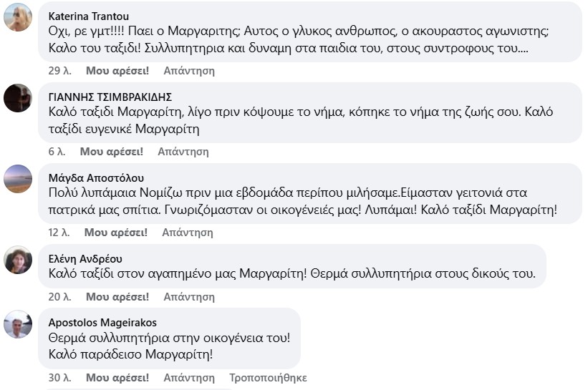The image size is (588, 390).
Task: Click Apostolos Mageirakos's avatar
Action: tap(18, 323)
